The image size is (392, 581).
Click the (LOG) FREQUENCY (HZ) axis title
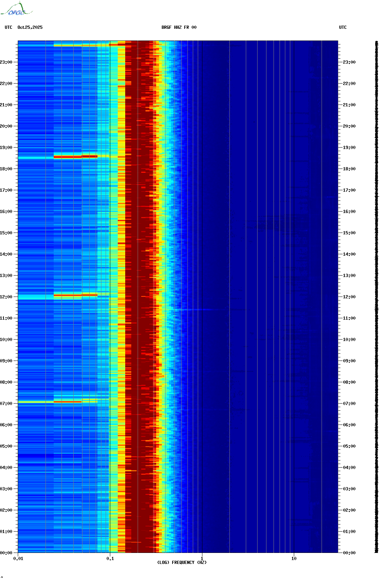(x=182, y=563)
